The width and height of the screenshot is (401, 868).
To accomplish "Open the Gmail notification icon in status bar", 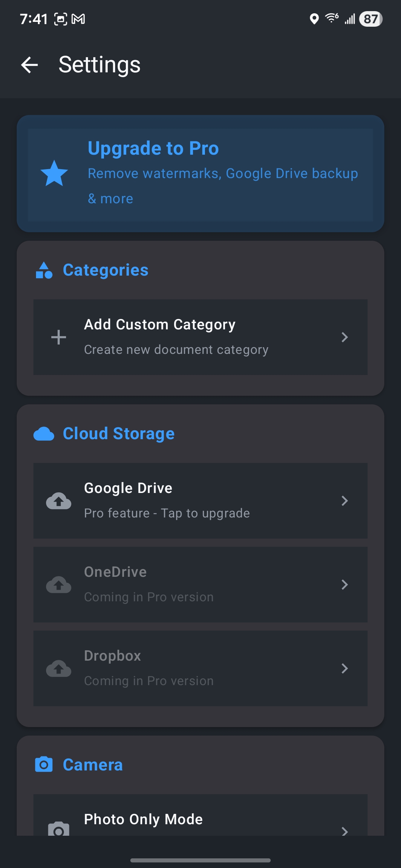I will pos(78,19).
